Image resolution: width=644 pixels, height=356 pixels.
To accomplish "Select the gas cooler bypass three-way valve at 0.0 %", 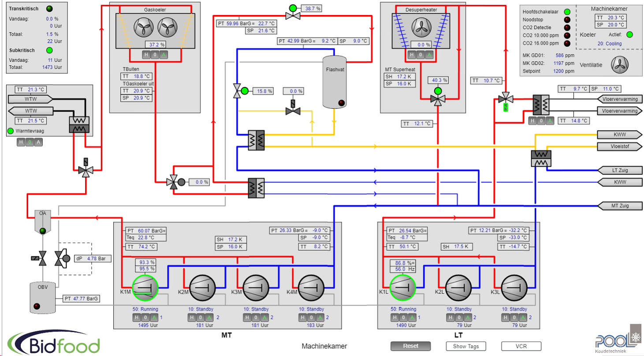I will pos(175,182).
